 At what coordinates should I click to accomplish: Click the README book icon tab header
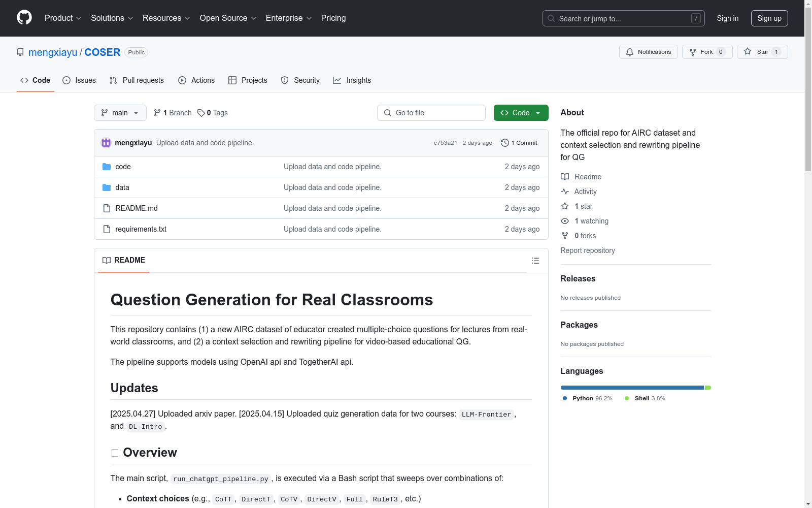tap(107, 260)
